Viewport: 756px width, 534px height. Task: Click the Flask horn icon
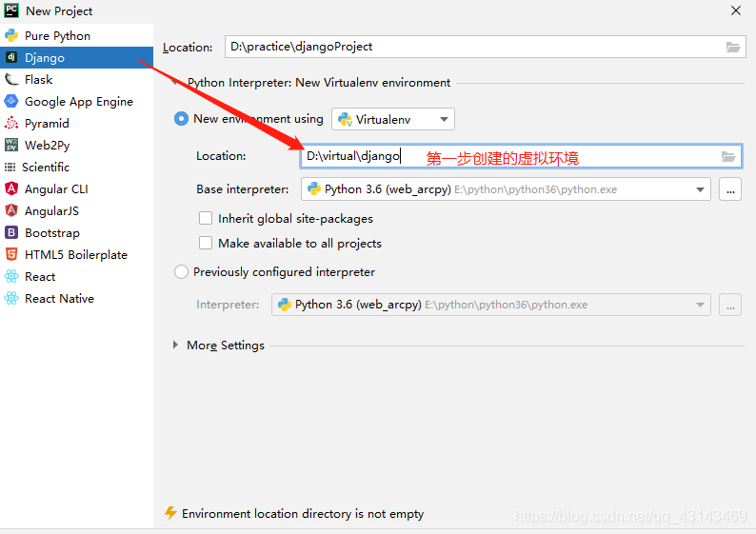point(11,80)
